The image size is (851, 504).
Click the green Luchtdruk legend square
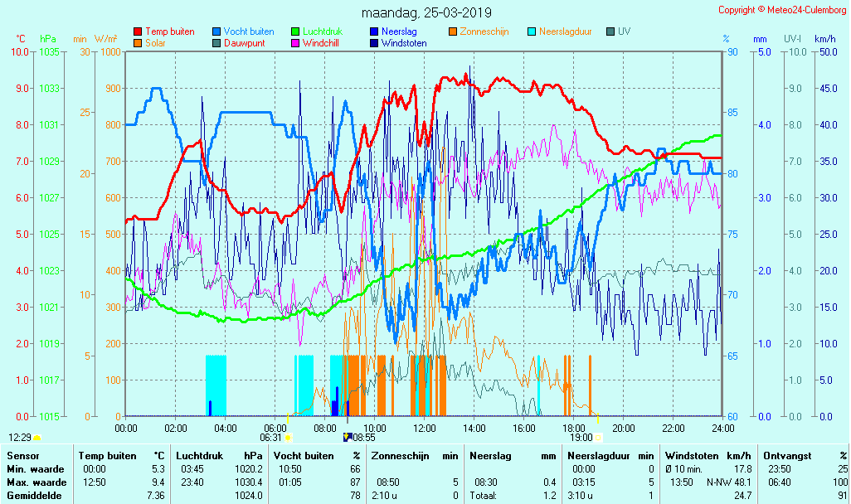click(x=295, y=31)
